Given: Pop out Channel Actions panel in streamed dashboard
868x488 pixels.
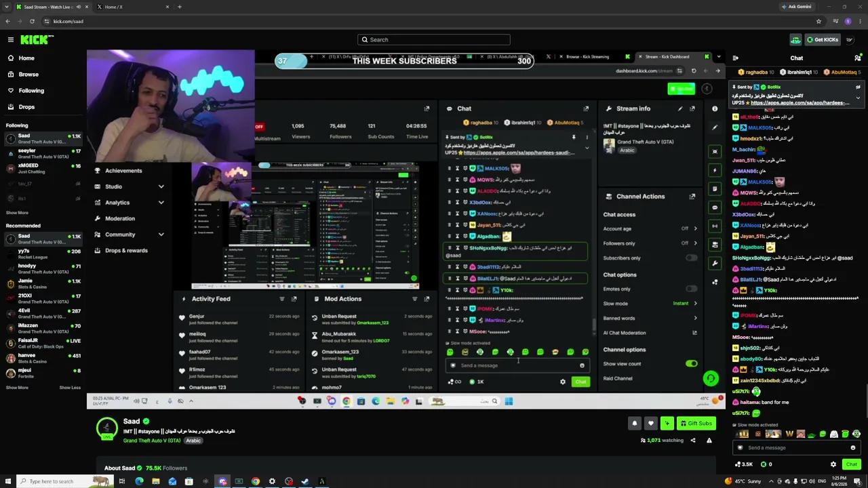Looking at the screenshot, I should pos(692,197).
